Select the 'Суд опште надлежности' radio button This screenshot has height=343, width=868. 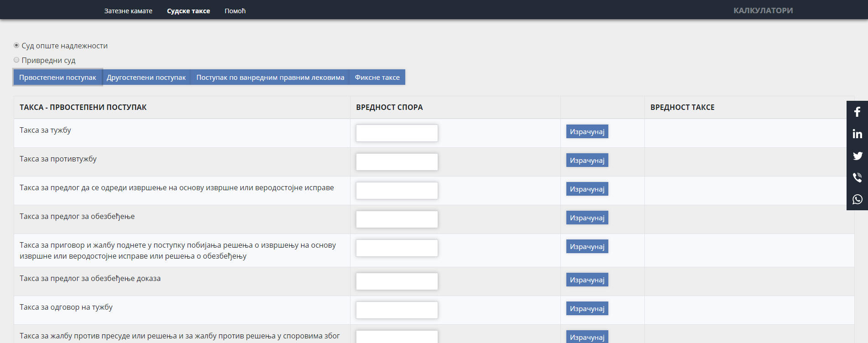coord(16,46)
